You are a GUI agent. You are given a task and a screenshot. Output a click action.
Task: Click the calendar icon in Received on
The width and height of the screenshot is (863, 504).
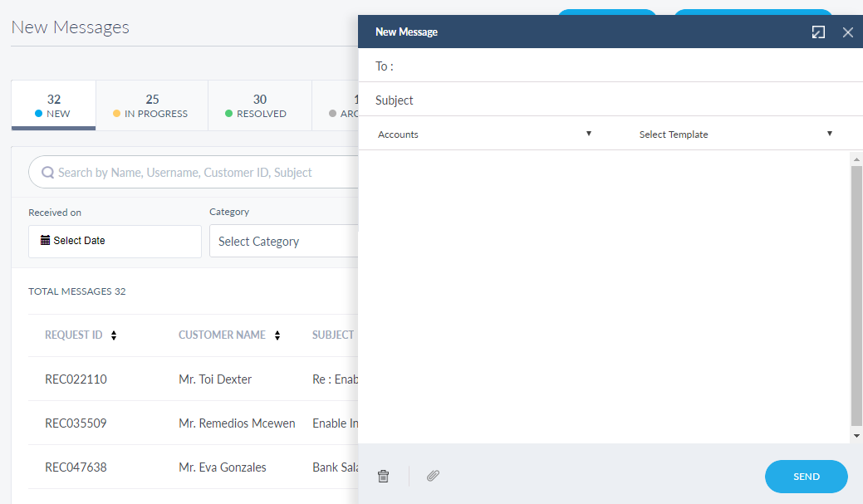45,241
